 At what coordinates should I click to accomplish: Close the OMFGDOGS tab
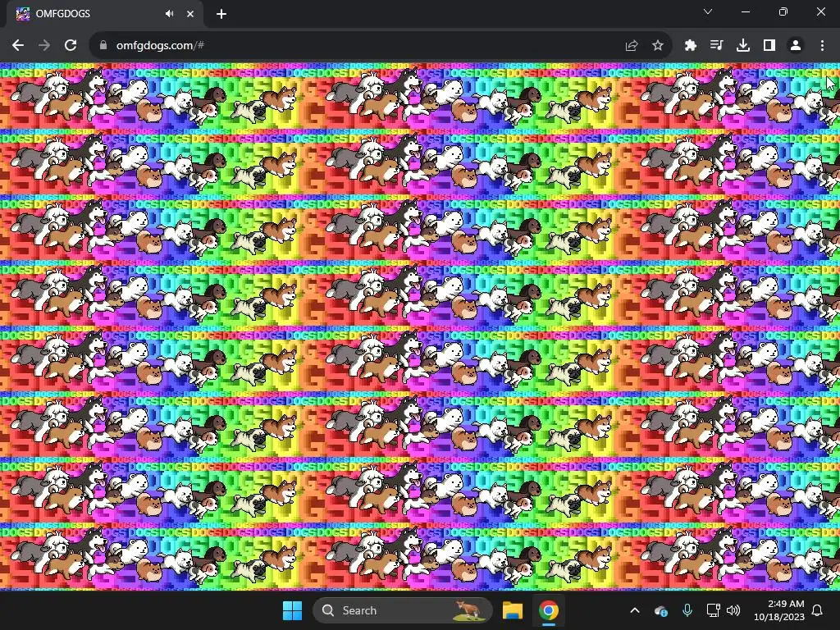pyautogui.click(x=190, y=14)
